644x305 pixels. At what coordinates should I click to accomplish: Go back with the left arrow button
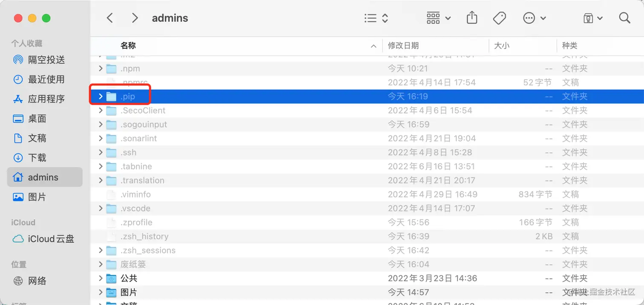click(109, 18)
